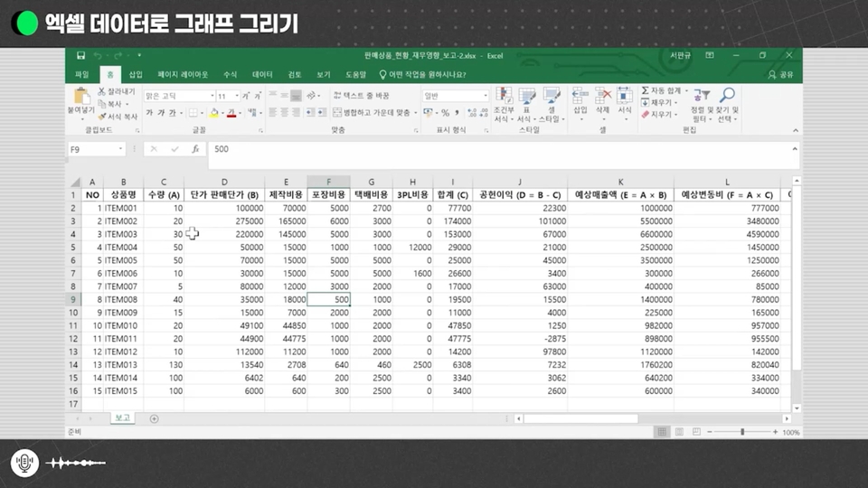Select column F header
The height and width of the screenshot is (488, 868).
(x=329, y=182)
